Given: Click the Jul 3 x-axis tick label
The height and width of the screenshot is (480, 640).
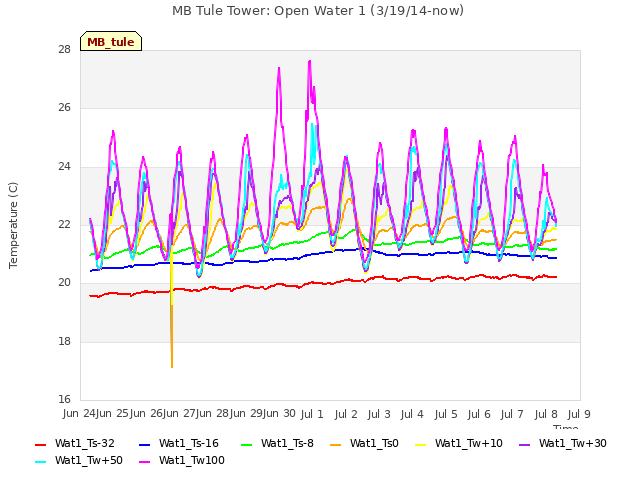Looking at the screenshot, I should pyautogui.click(x=379, y=414).
